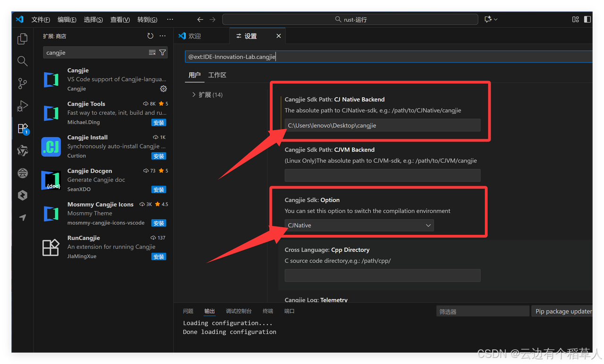Show more menu items ellipsis

click(170, 19)
